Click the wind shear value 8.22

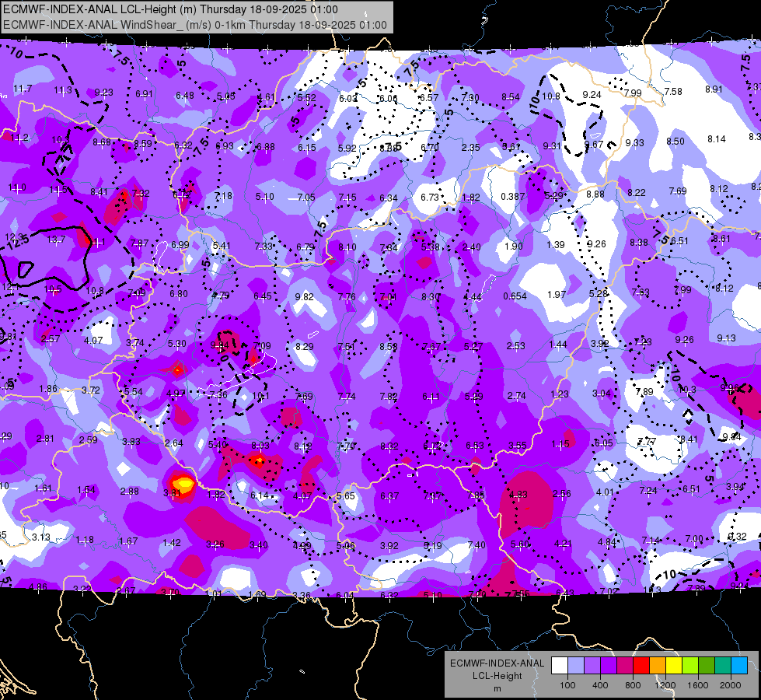(x=637, y=192)
